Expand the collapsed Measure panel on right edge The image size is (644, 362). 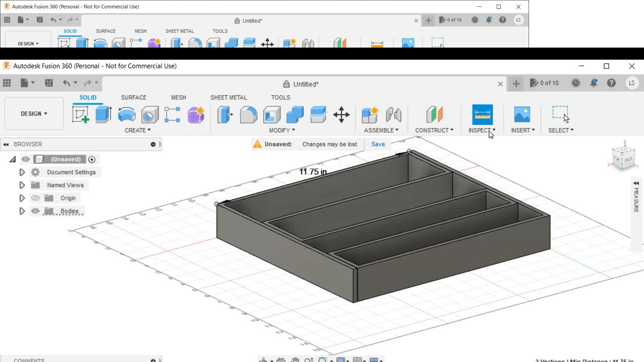click(x=636, y=183)
